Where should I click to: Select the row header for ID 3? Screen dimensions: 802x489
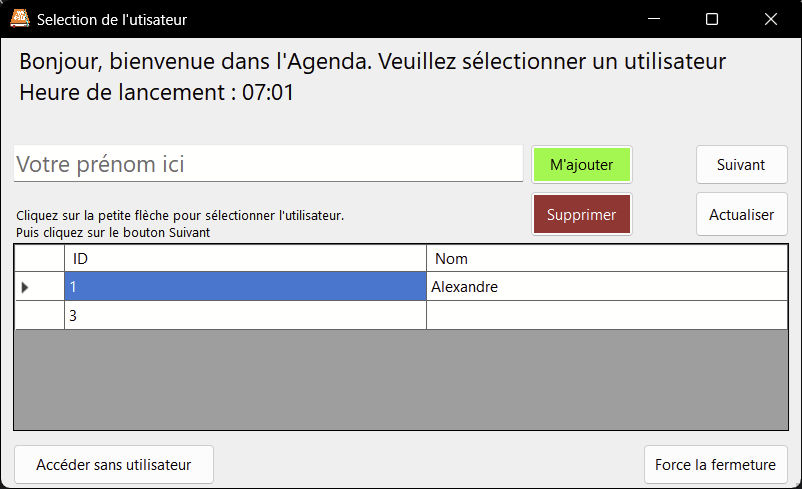[40, 315]
